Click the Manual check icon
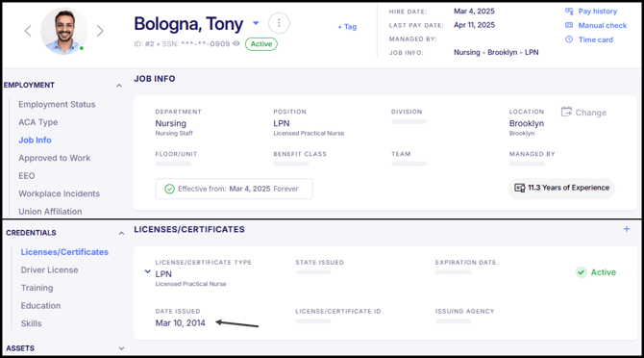Screen dimensions: 644x358 coord(569,25)
